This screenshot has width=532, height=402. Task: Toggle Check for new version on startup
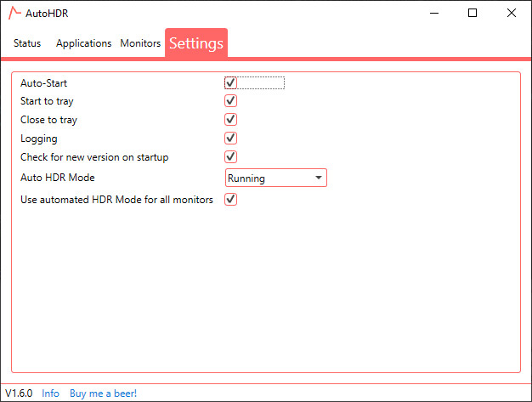(x=230, y=157)
